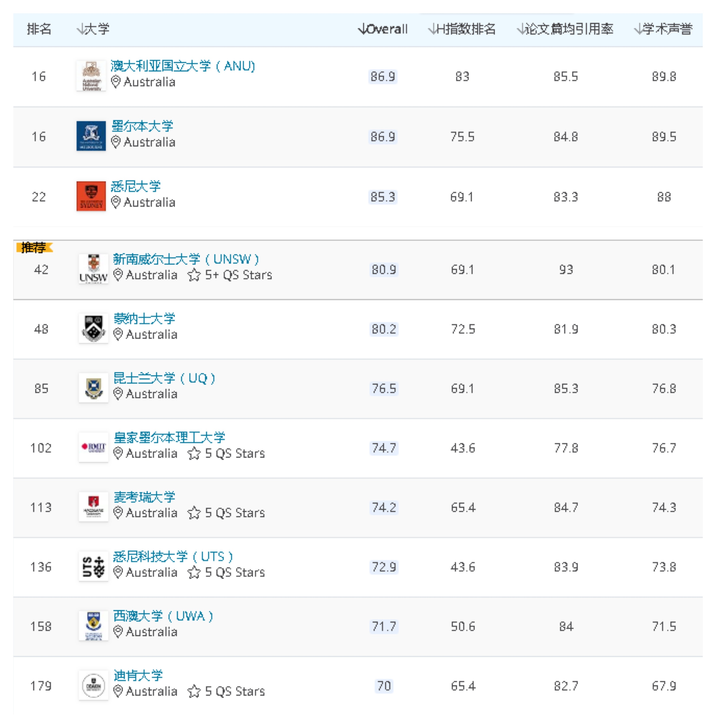Sort by H指数排名 column

[462, 29]
